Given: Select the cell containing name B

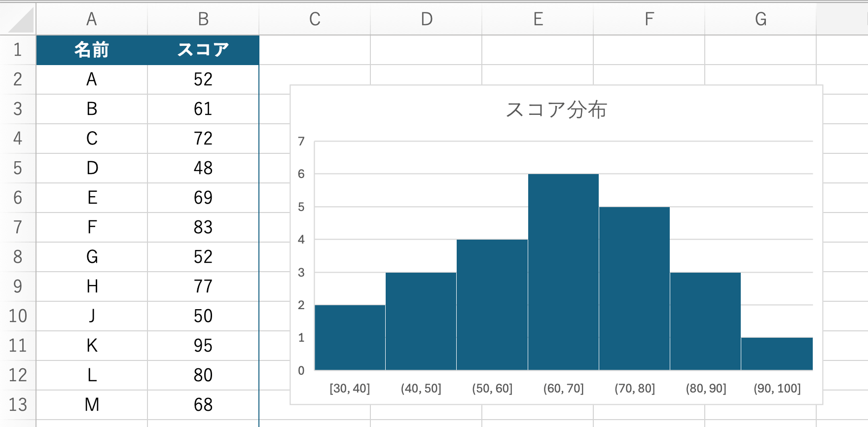Looking at the screenshot, I should (x=92, y=109).
